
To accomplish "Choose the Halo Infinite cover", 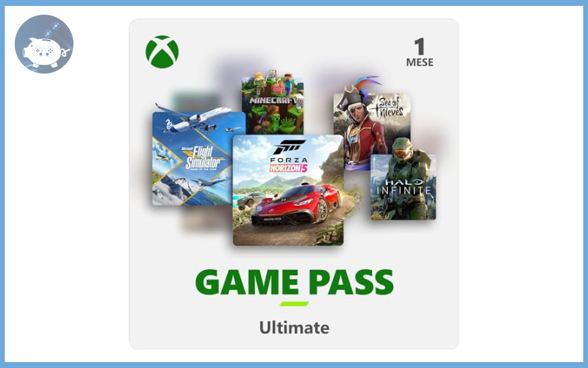I will 403,180.
